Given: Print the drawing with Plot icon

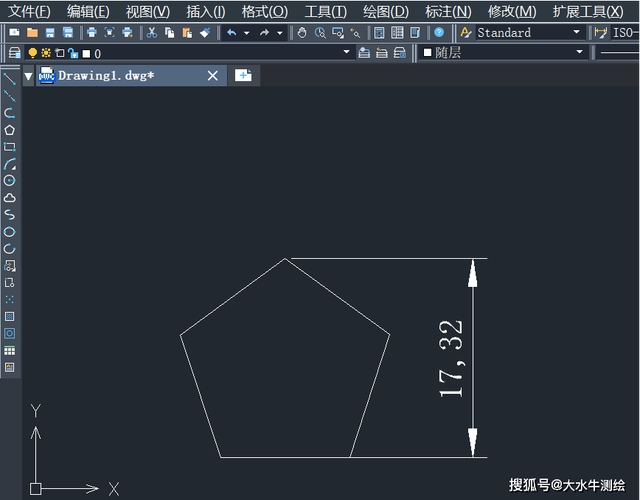Looking at the screenshot, I should pos(92,32).
